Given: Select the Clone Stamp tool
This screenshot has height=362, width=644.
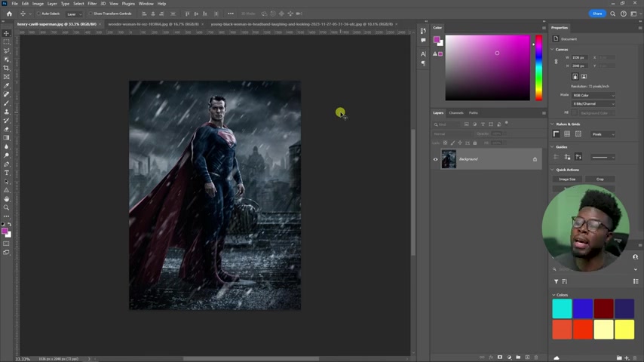Looking at the screenshot, I should pyautogui.click(x=6, y=112).
